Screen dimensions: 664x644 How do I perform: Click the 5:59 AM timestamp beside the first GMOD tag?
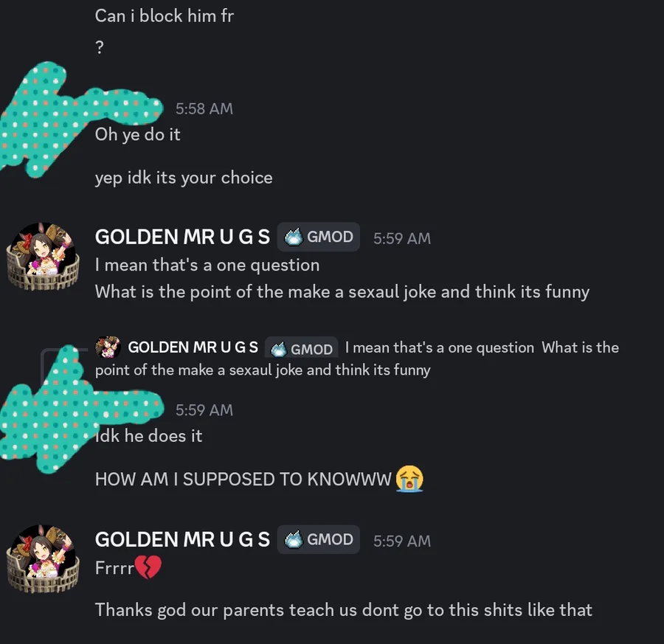click(x=402, y=238)
